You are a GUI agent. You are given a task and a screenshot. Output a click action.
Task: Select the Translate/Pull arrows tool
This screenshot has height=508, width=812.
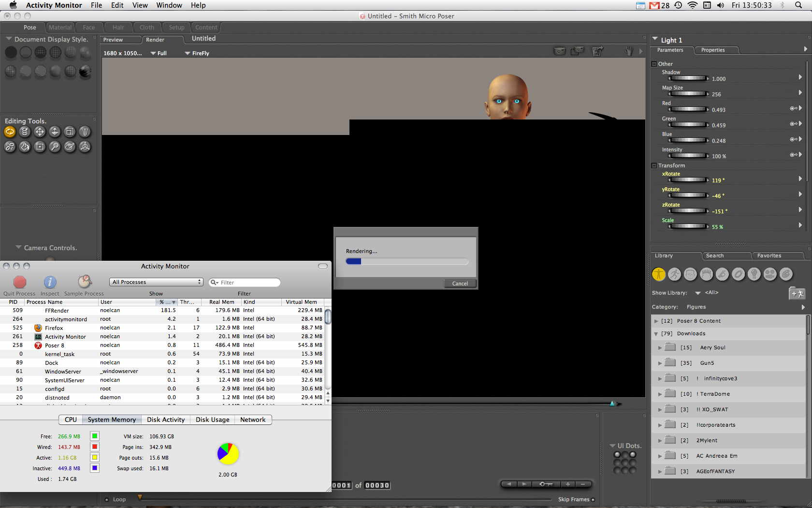pos(40,132)
